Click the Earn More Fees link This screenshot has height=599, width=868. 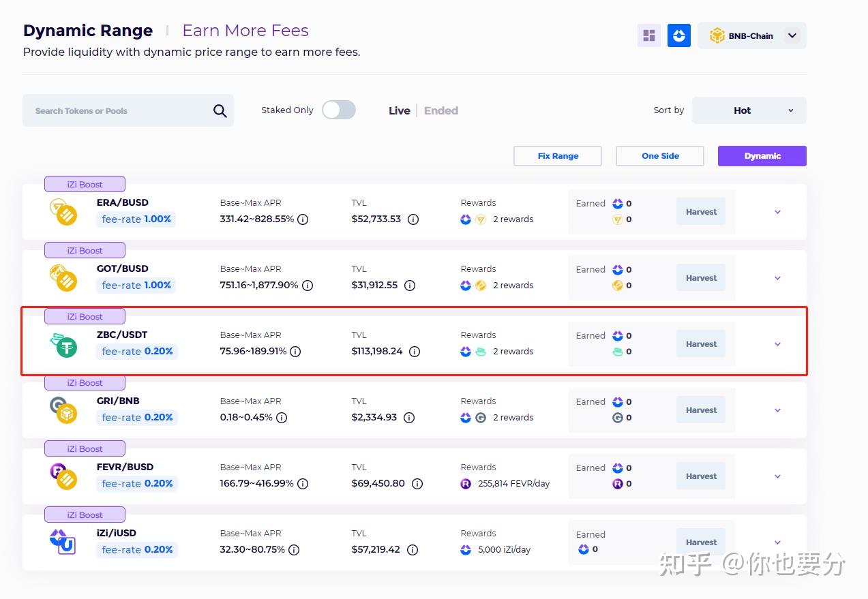245,30
